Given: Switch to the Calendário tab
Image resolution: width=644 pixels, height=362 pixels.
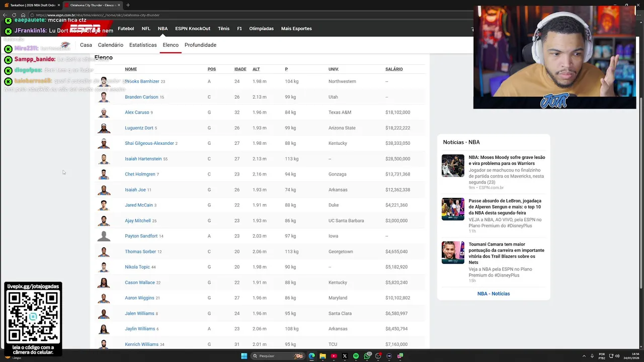Looking at the screenshot, I should (111, 45).
